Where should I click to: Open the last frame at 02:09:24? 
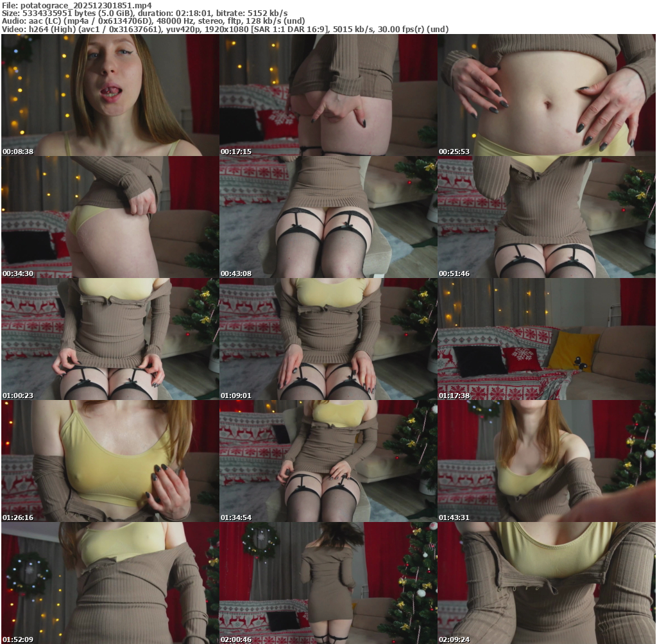coord(547,583)
